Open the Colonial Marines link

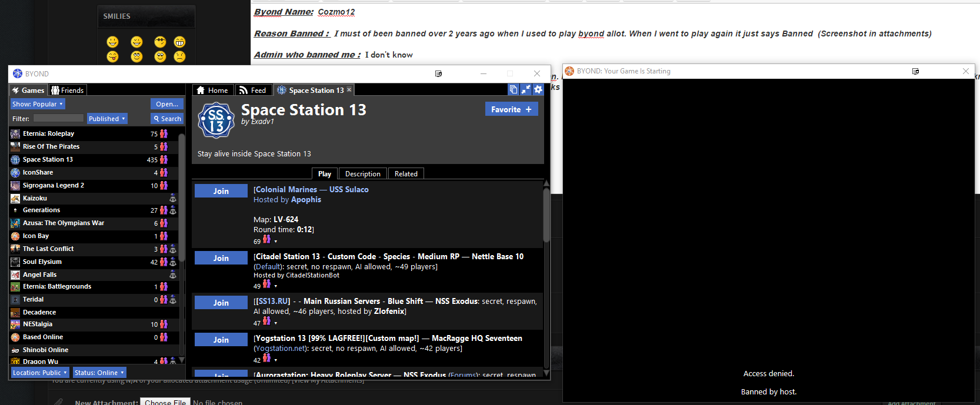point(286,190)
